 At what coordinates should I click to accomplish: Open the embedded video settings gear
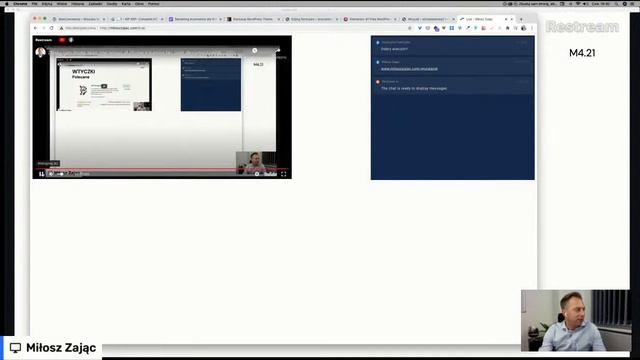[257, 174]
